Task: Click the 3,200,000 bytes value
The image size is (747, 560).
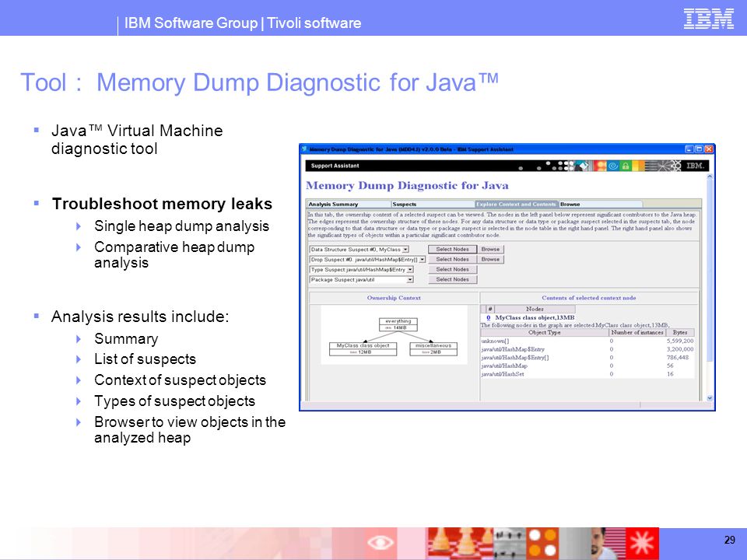Action: point(680,349)
